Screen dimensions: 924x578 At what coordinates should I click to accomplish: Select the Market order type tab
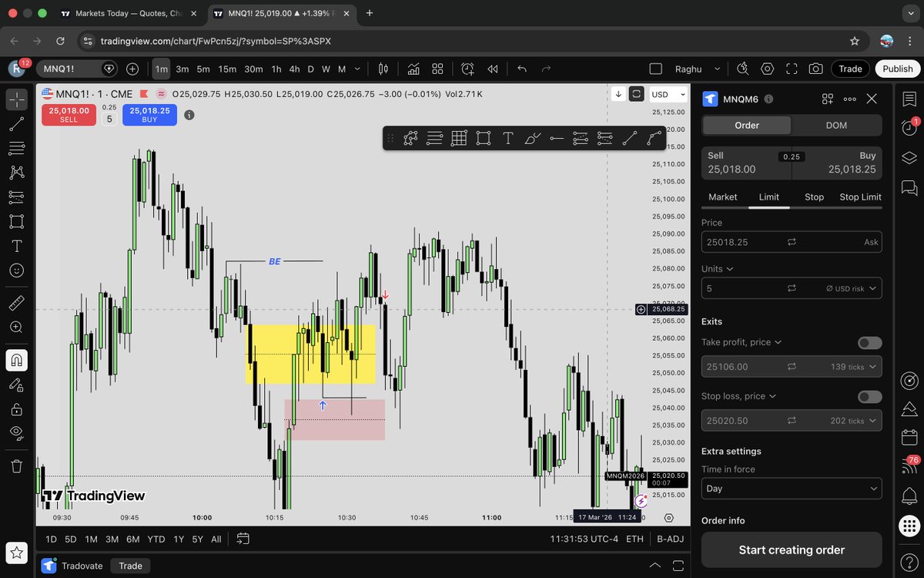click(722, 197)
